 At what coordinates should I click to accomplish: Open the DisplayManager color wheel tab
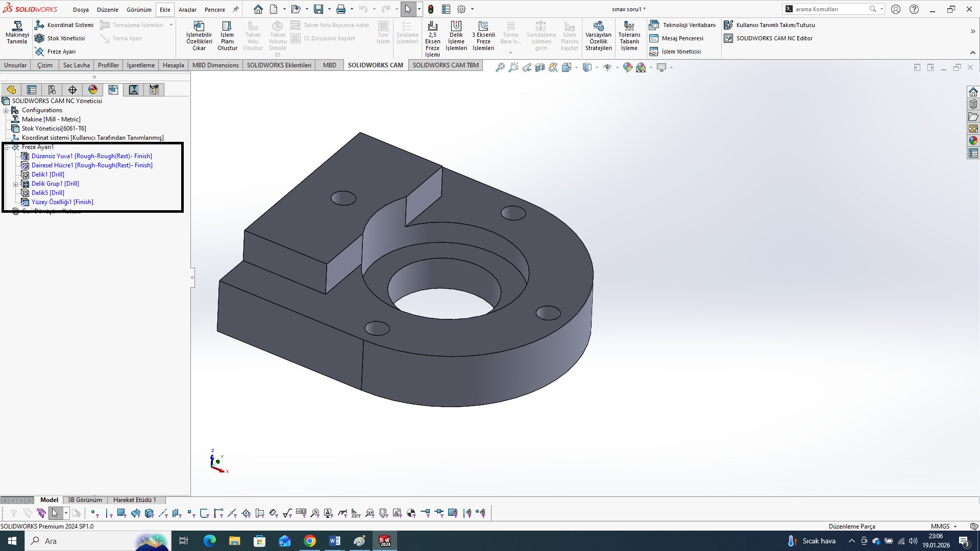pyautogui.click(x=92, y=90)
